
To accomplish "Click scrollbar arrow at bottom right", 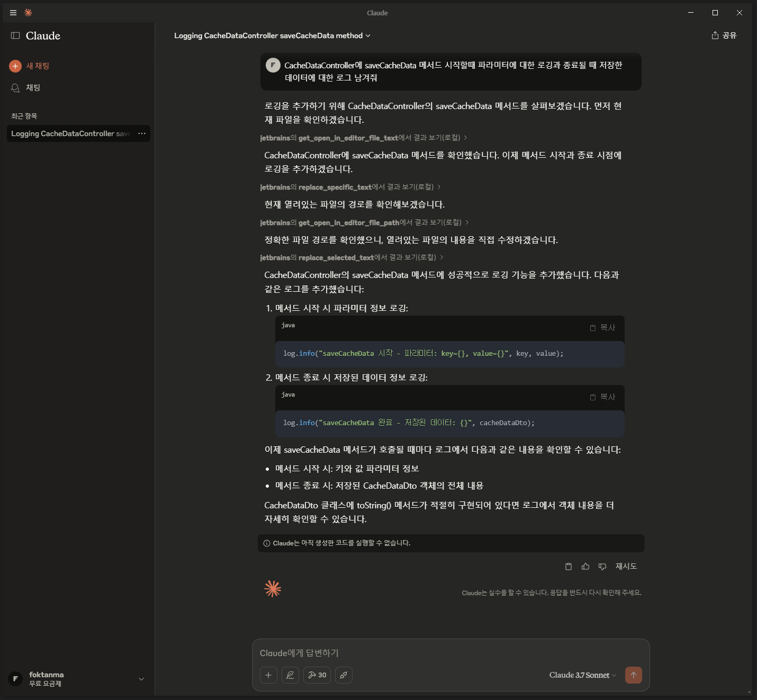I will pos(749,692).
